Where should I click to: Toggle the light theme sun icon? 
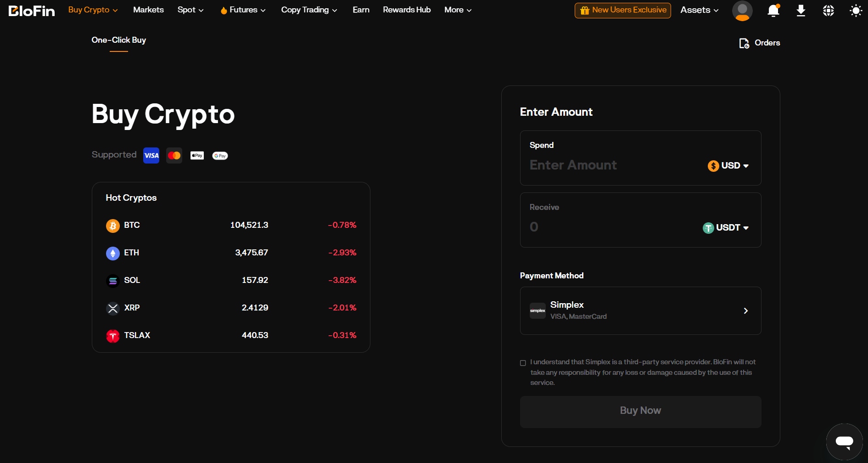click(x=856, y=11)
